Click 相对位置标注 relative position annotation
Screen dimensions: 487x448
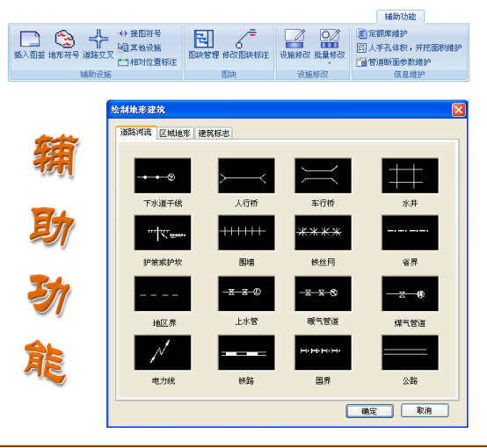pos(147,62)
